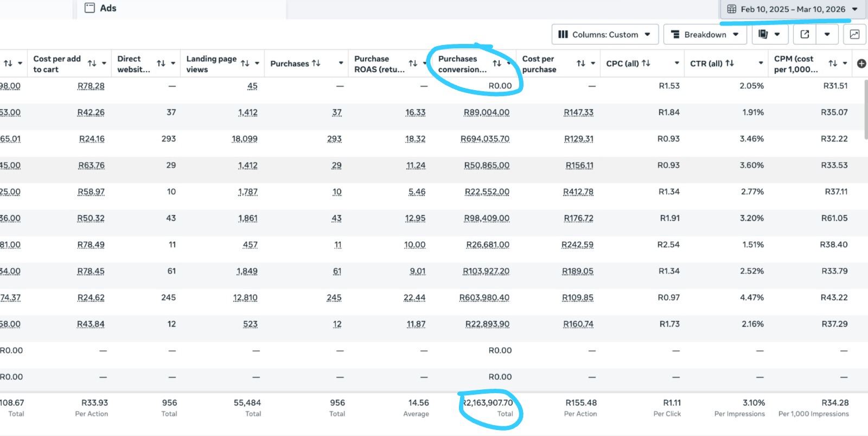
Task: Expand the Columns: Custom dropdown
Action: tap(605, 34)
